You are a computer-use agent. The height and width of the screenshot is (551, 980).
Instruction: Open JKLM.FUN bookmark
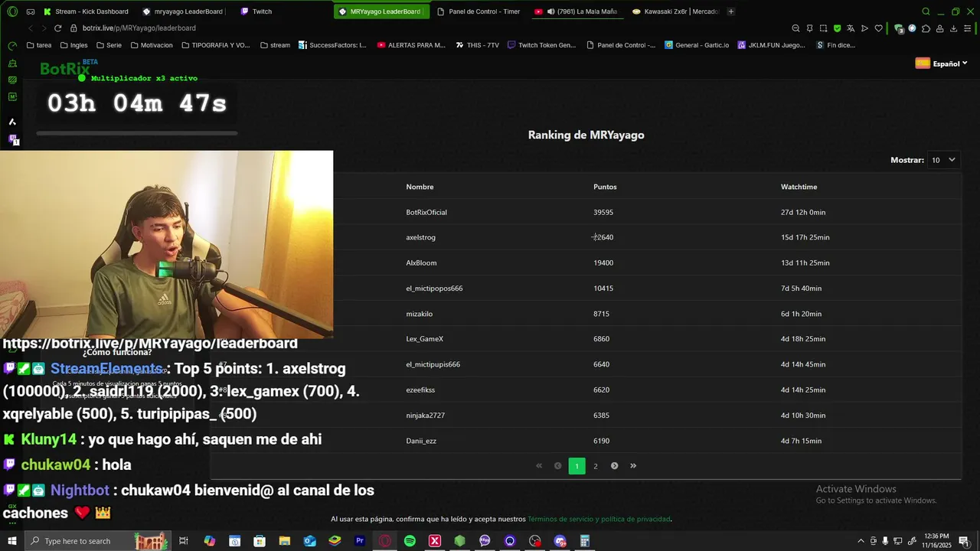[x=772, y=45]
